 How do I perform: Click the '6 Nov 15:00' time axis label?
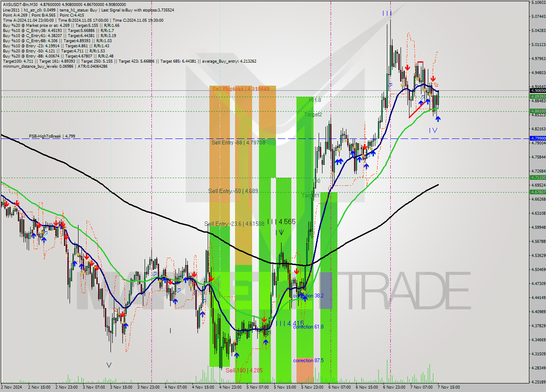pyautogui.click(x=367, y=387)
